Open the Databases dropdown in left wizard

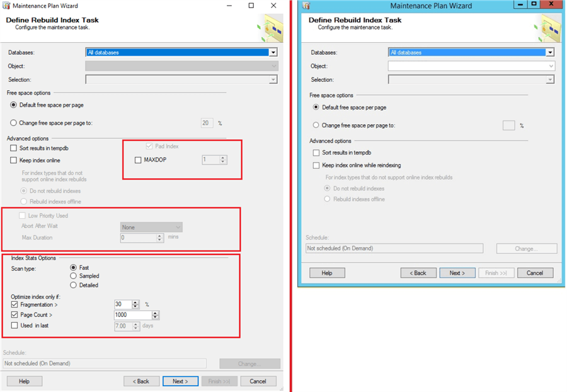(273, 52)
